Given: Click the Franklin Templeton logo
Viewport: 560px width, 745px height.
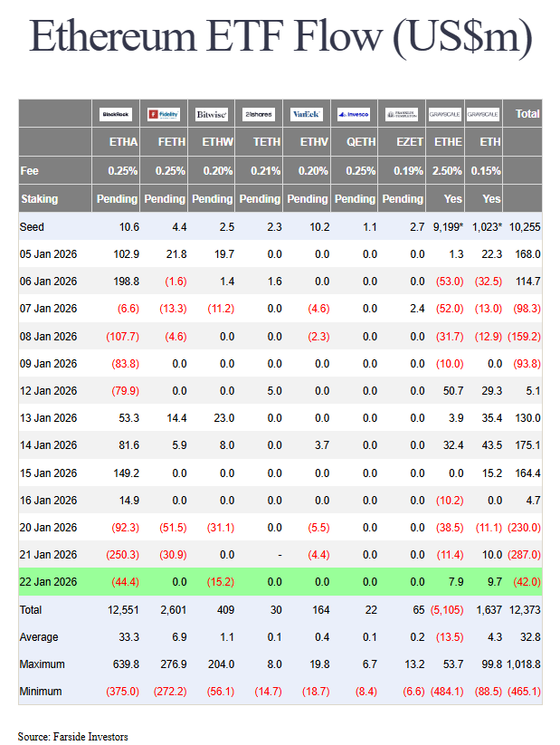Looking at the screenshot, I should click(x=402, y=114).
